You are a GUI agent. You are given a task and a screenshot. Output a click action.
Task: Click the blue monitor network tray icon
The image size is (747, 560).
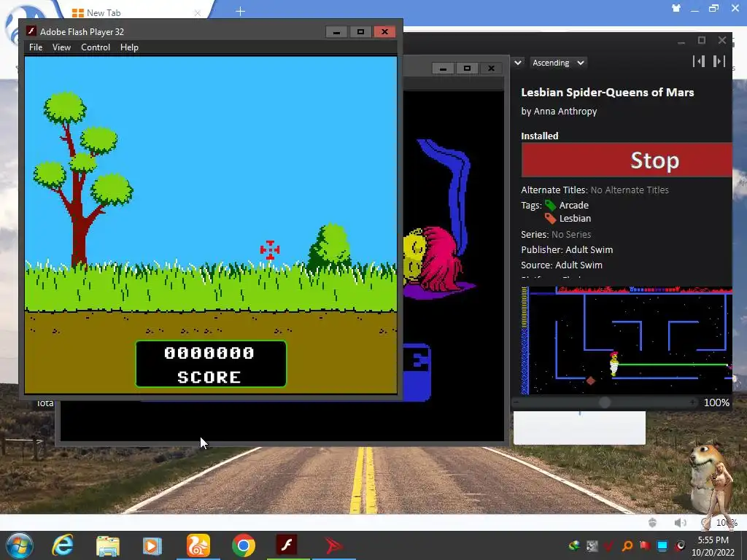pyautogui.click(x=662, y=545)
